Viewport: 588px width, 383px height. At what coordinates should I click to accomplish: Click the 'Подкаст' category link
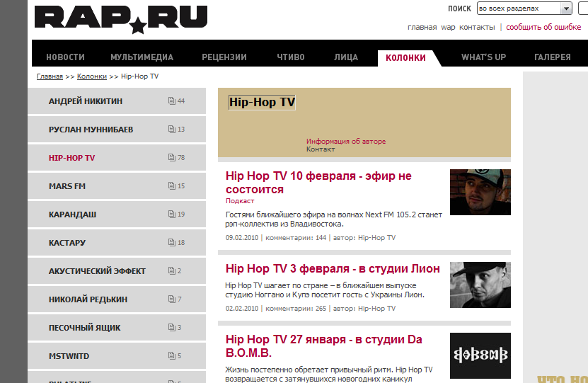pos(240,200)
